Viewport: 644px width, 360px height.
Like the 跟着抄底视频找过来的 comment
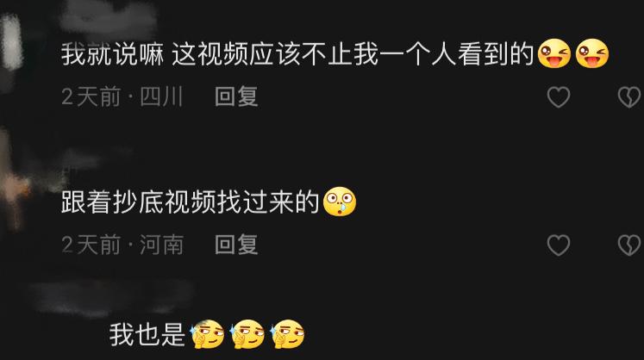tap(559, 245)
